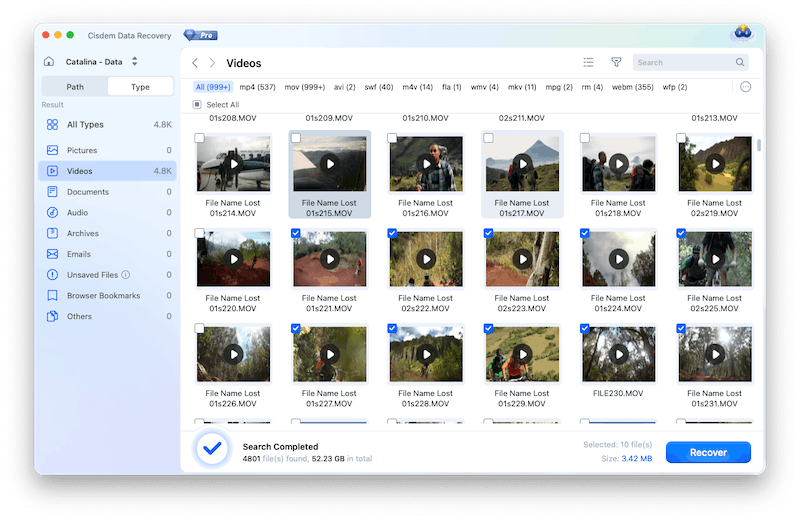Show Unsaved Files info tooltip icon
This screenshot has width=800, height=520.
tap(126, 275)
